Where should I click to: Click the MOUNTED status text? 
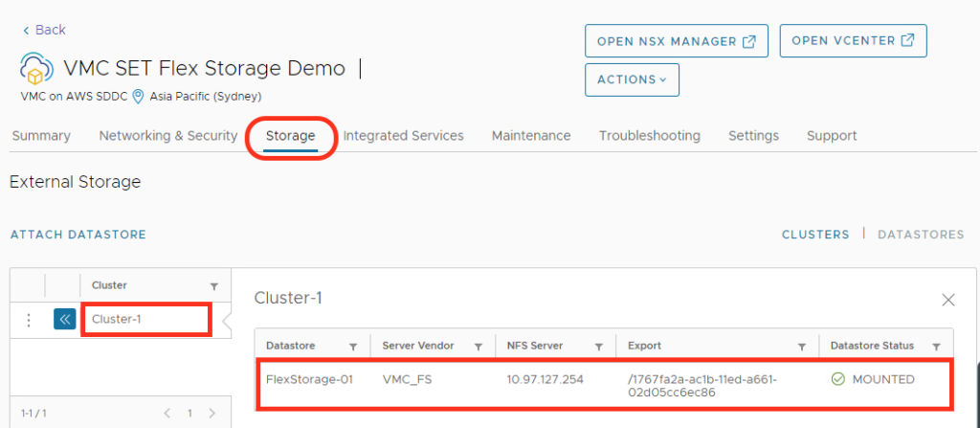pyautogui.click(x=883, y=380)
